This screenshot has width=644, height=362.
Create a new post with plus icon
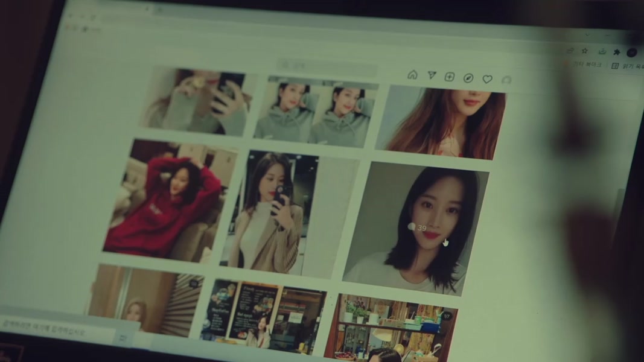click(450, 77)
